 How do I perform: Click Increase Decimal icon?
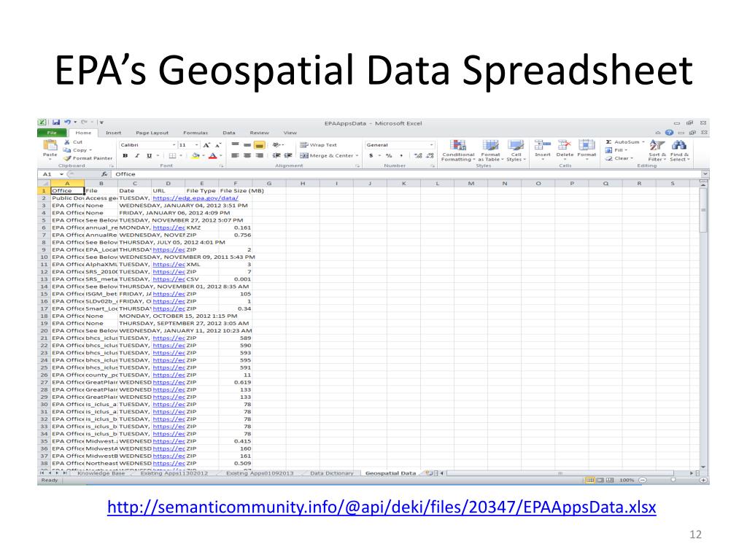(418, 156)
